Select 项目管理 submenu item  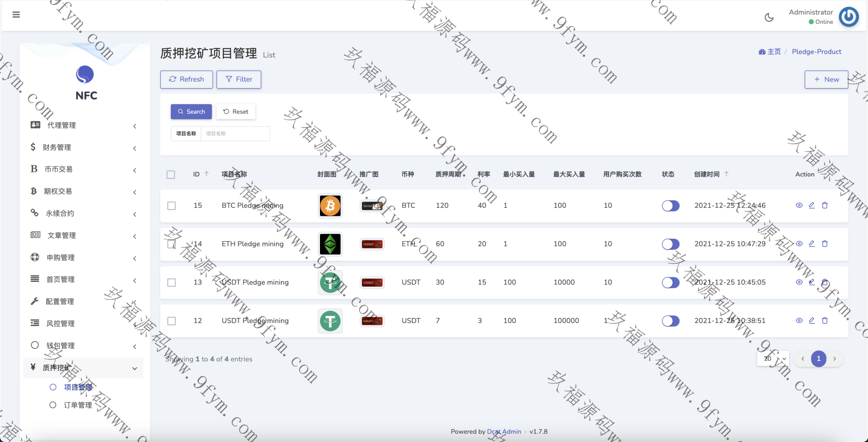pos(78,387)
